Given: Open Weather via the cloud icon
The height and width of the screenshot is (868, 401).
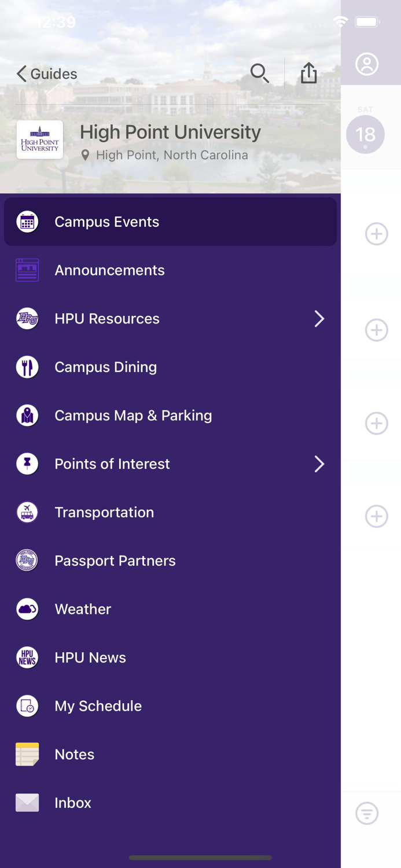Looking at the screenshot, I should (x=27, y=609).
